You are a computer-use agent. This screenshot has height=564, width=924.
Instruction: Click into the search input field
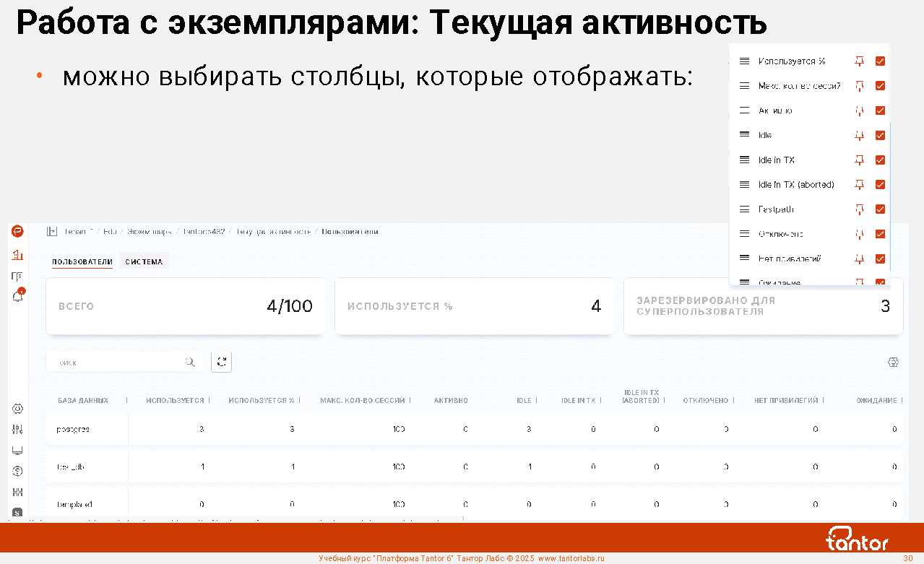pyautogui.click(x=116, y=363)
